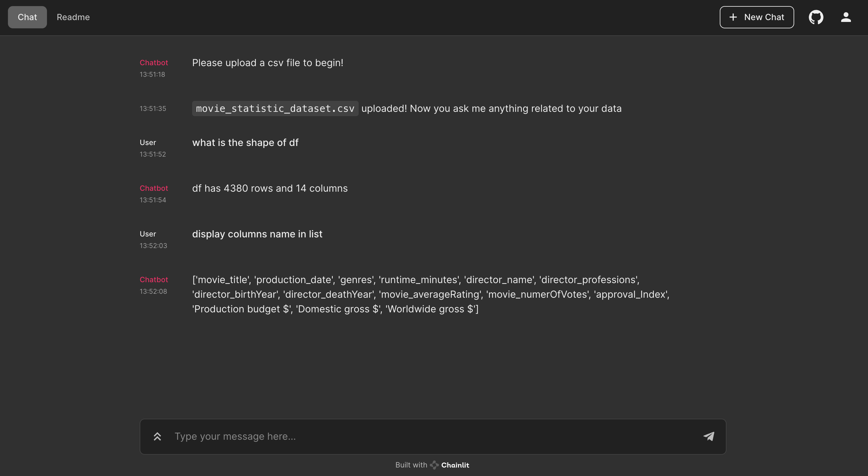Click the timestamp 13:51:35

pyautogui.click(x=152, y=109)
